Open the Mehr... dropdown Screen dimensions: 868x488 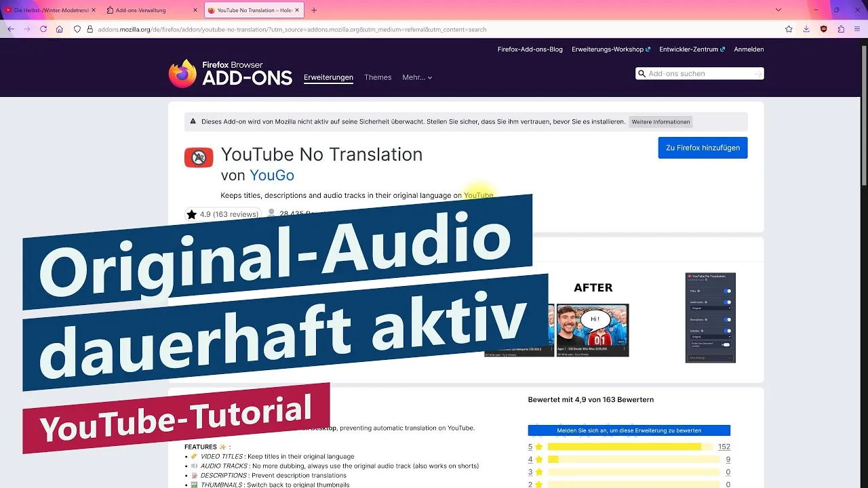[x=416, y=77]
